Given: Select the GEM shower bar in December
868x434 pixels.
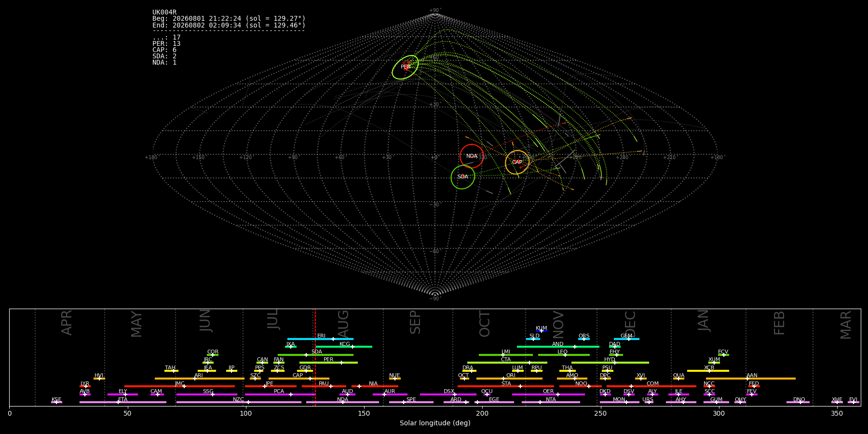Looking at the screenshot, I should click(626, 339).
